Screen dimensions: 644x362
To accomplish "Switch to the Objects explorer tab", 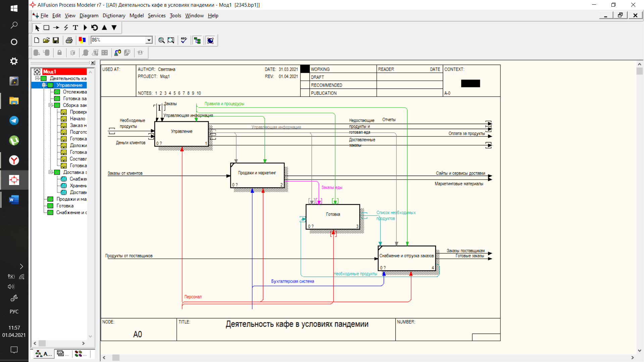I will point(81,354).
